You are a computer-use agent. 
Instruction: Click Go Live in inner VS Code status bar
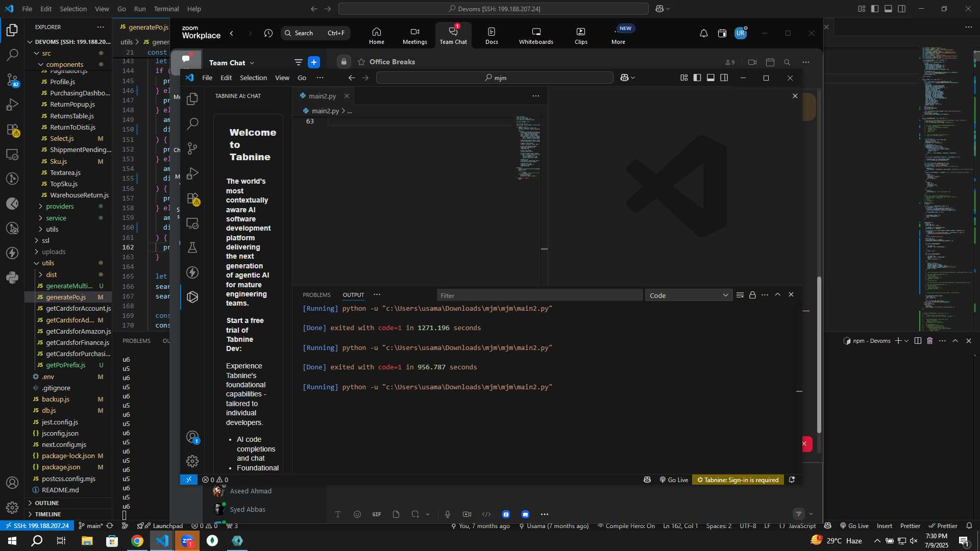674,480
